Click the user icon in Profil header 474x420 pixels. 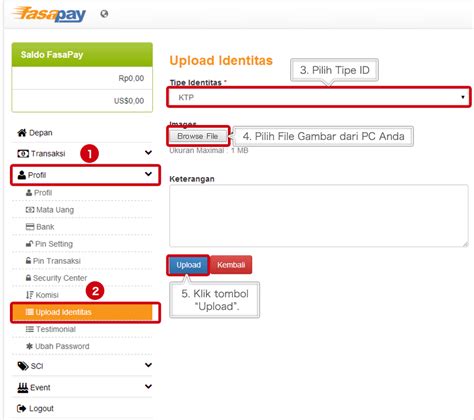tap(22, 175)
